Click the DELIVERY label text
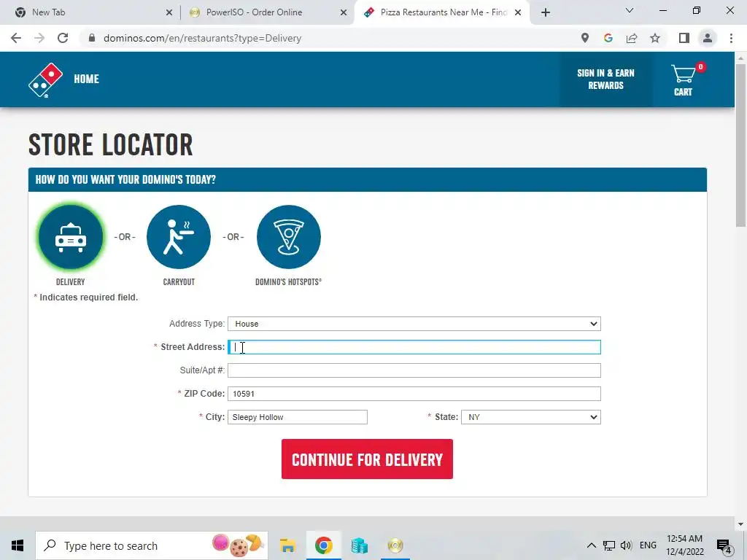 (x=71, y=282)
